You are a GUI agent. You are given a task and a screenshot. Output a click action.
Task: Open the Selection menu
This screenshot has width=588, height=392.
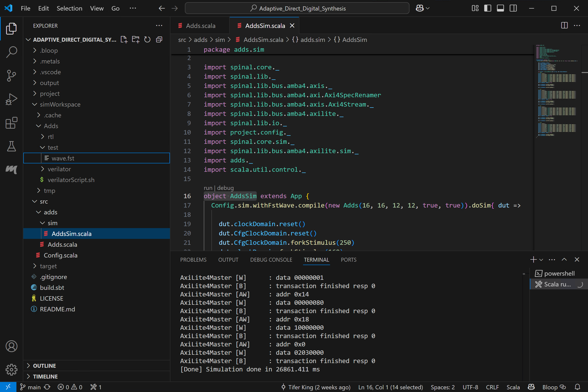pyautogui.click(x=69, y=8)
